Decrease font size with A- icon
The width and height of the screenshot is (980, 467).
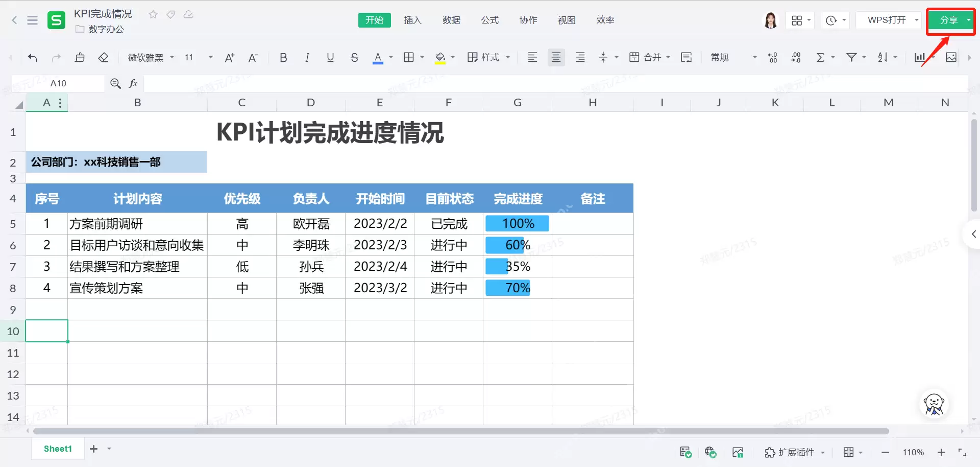click(x=253, y=58)
